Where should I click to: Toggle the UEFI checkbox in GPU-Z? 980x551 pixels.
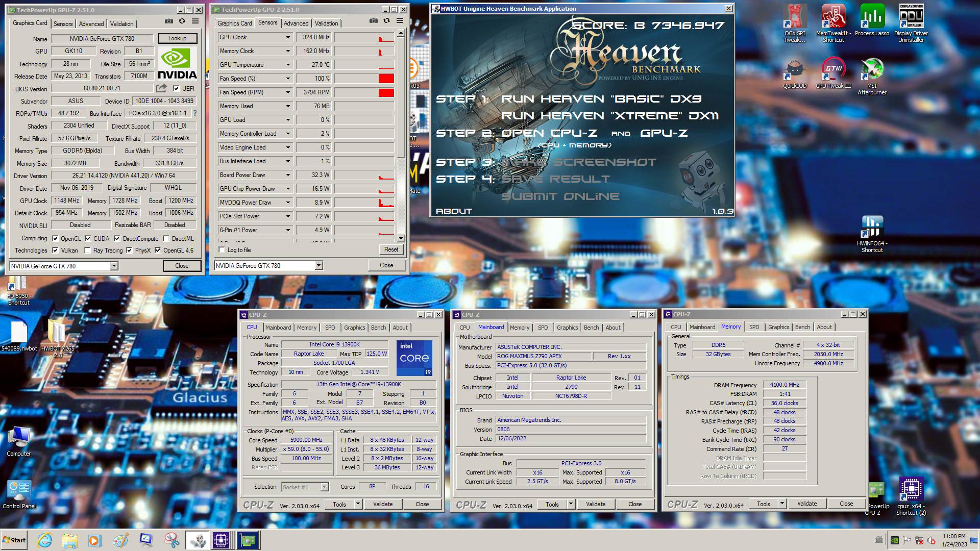[176, 88]
